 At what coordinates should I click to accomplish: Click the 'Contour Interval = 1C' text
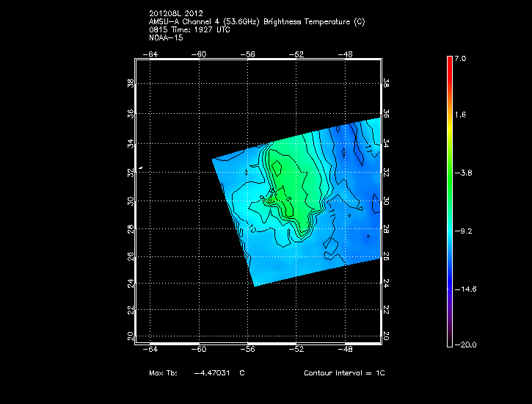(x=344, y=374)
